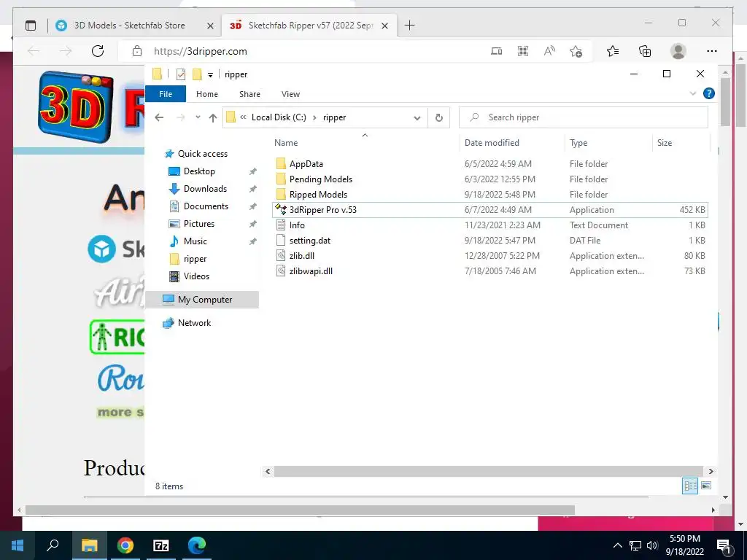747x560 pixels.
Task: Open recent locations dropdown in Explorer
Action: pyautogui.click(x=198, y=117)
